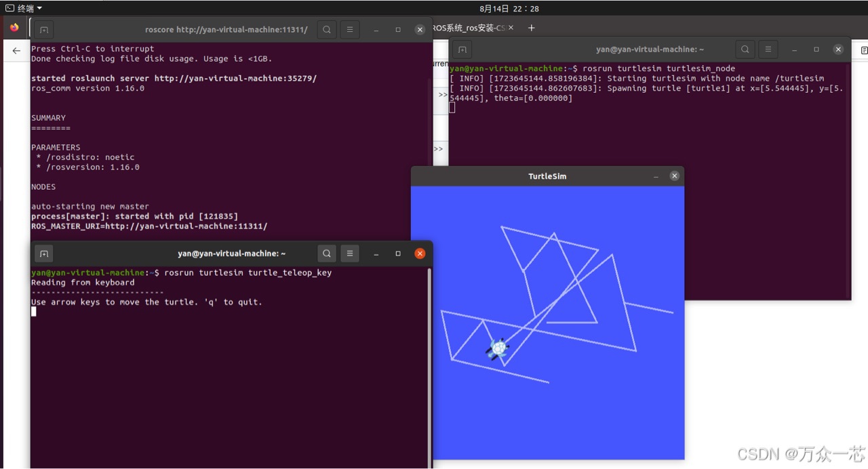Screen dimensions: 868x469
Task: Maximize the turtlesim_node terminal window
Action: pos(816,49)
